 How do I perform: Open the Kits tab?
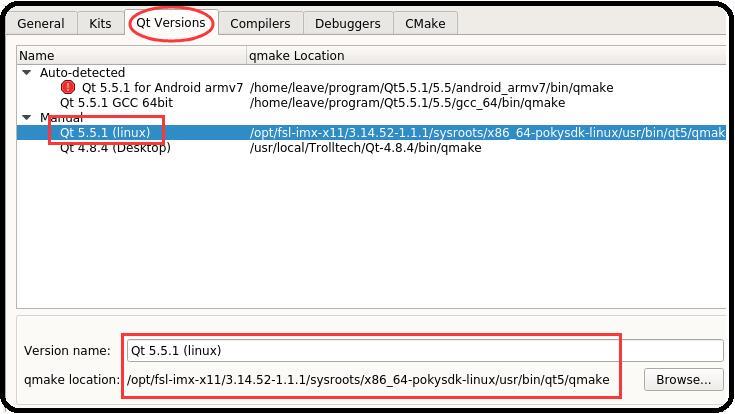coord(100,23)
